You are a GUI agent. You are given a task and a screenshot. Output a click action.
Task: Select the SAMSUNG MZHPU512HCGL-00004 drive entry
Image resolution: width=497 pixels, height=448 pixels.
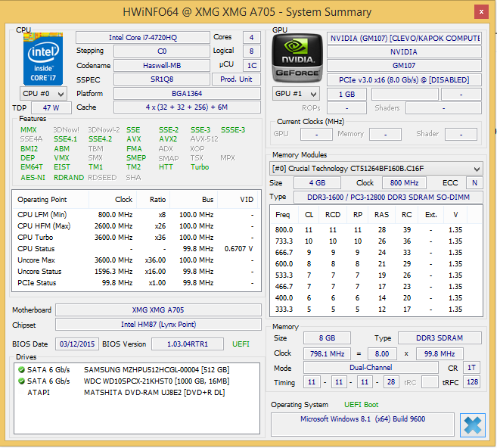(137, 370)
